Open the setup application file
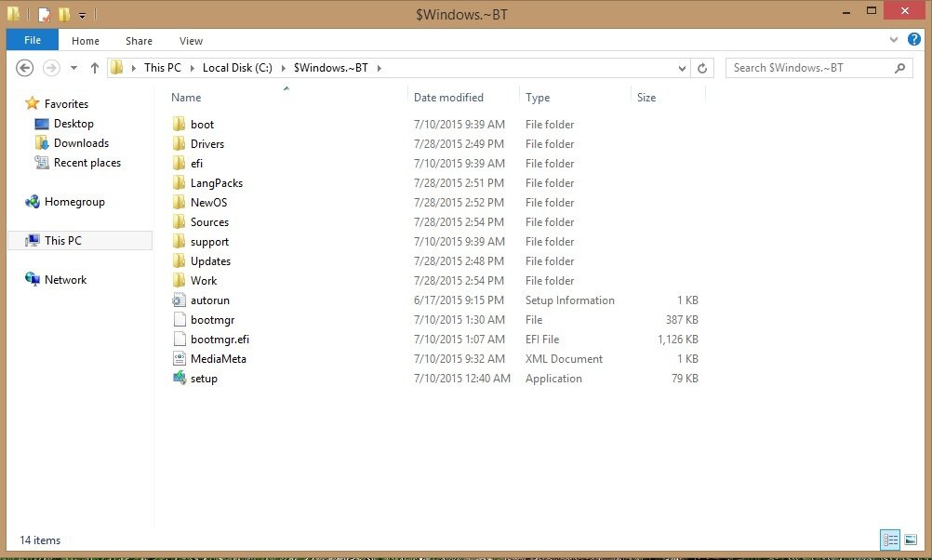The width and height of the screenshot is (932, 560). 204,379
